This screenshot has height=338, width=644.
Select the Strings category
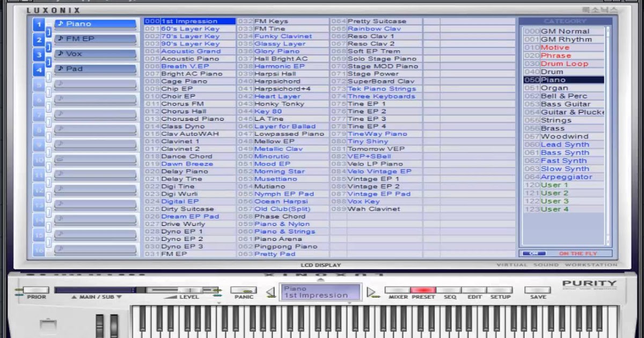pos(563,120)
